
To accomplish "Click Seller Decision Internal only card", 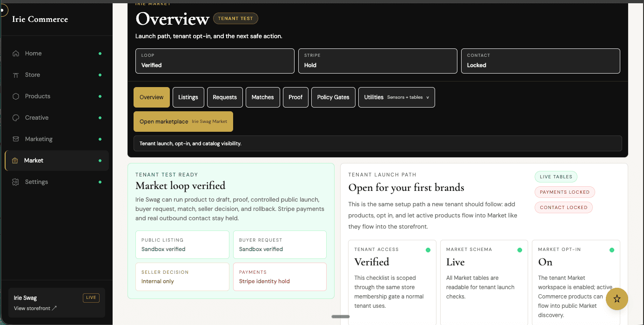I will 182,277.
